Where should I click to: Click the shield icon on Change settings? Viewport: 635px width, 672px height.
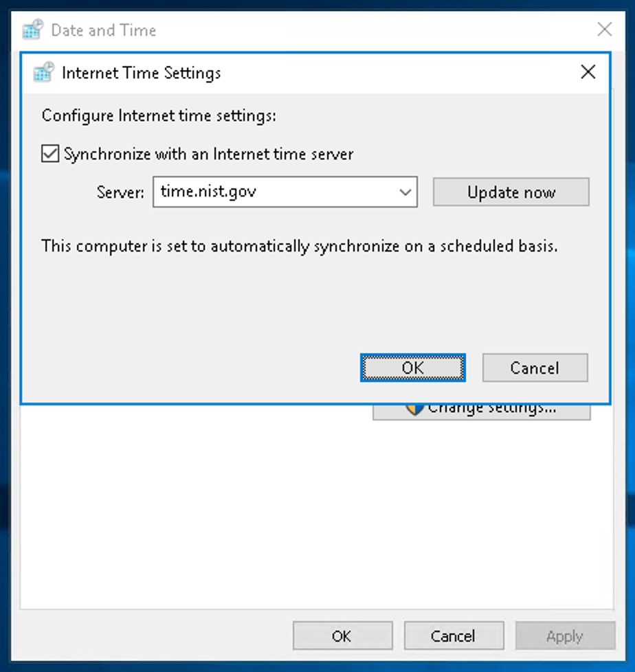point(414,410)
